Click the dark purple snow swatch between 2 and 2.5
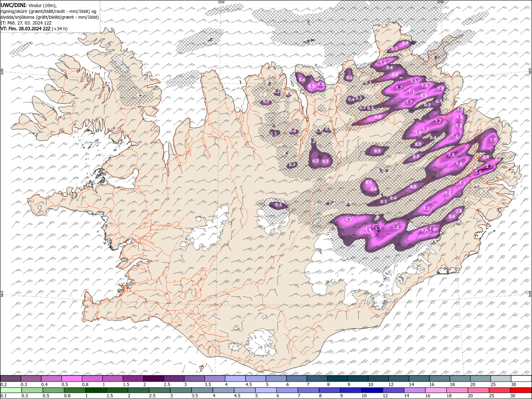The width and height of the screenshot is (532, 399). 153,378
